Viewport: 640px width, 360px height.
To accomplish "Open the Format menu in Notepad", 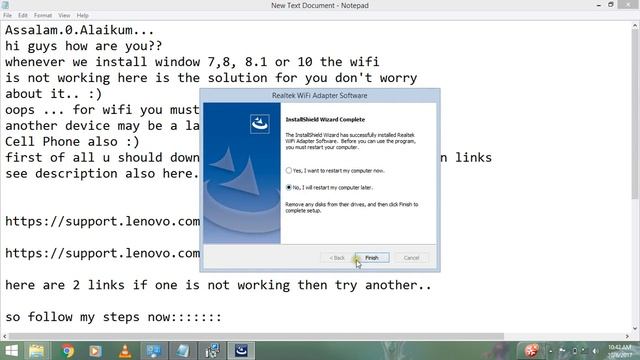I will pos(43,16).
